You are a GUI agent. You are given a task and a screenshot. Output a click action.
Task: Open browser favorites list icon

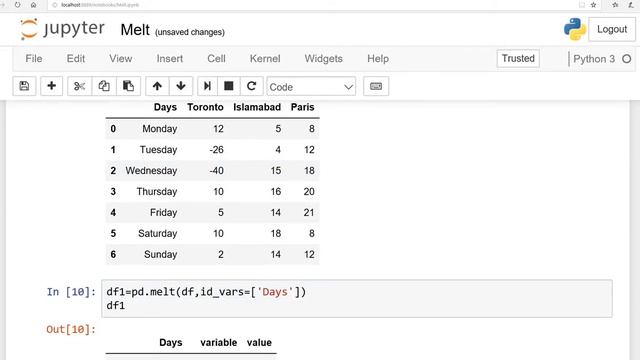pyautogui.click(x=615, y=5)
